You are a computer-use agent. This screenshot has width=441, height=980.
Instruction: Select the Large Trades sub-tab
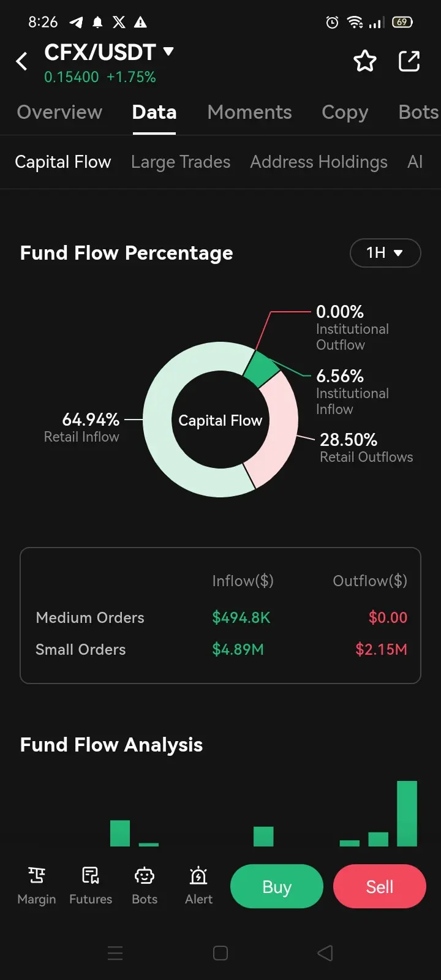tap(181, 162)
